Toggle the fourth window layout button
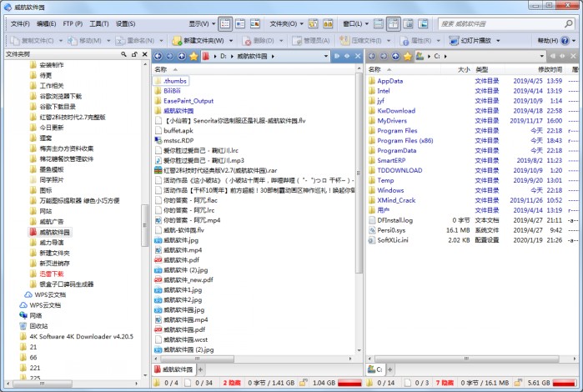 pos(423,24)
